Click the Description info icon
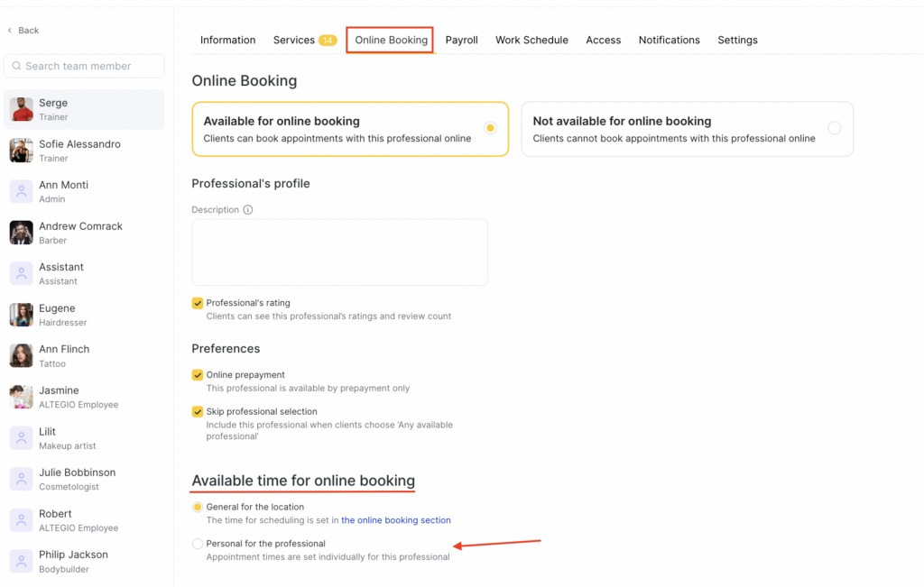 pyautogui.click(x=248, y=210)
